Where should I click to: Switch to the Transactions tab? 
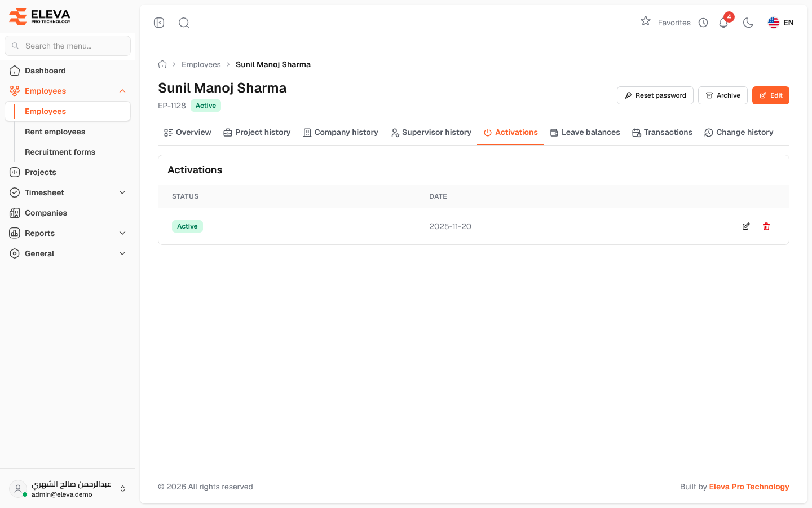(662, 133)
